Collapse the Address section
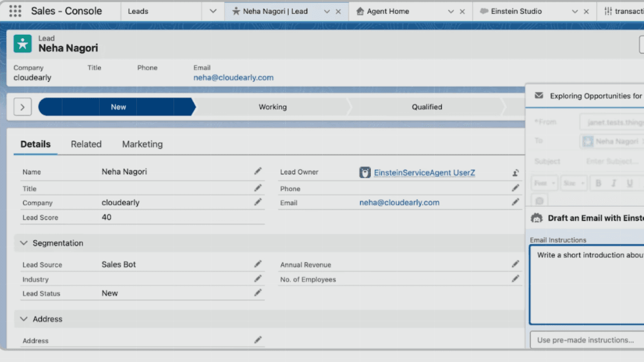Image resolution: width=644 pixels, height=362 pixels. click(x=24, y=319)
